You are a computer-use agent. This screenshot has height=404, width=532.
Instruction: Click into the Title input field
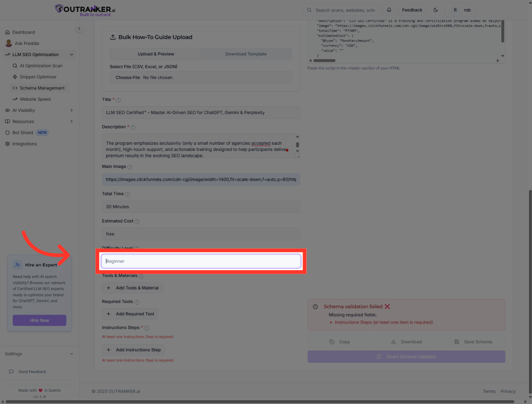point(201,113)
